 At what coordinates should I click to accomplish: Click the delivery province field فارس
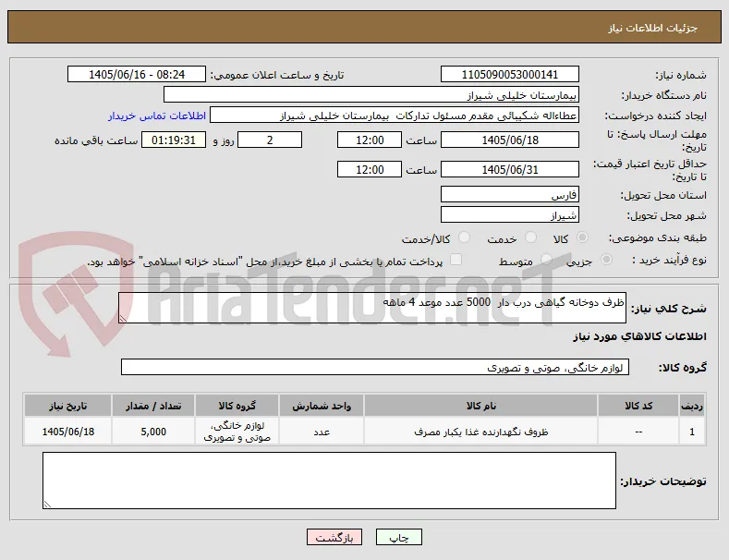(x=509, y=194)
